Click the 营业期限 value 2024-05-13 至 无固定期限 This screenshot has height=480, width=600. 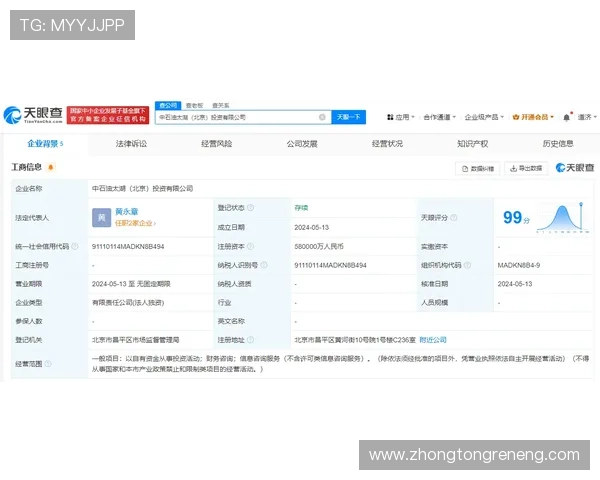(131, 284)
